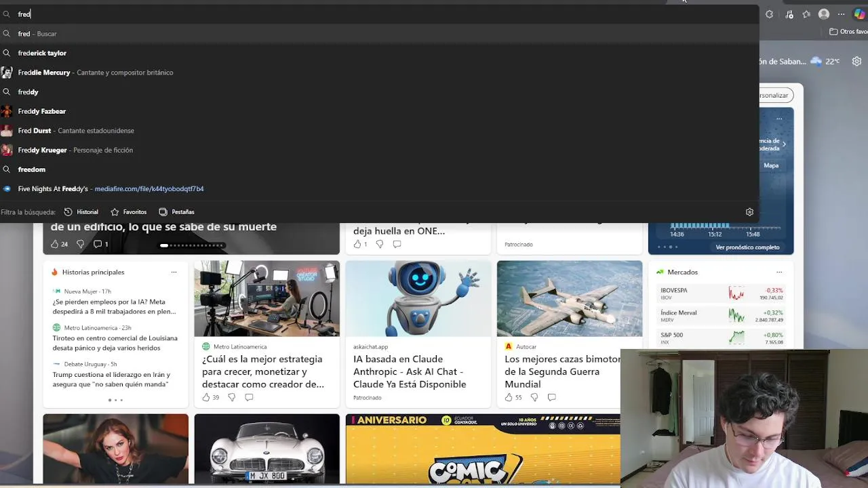Open the WWII twin-engine fighter image
The width and height of the screenshot is (868, 488).
[570, 298]
